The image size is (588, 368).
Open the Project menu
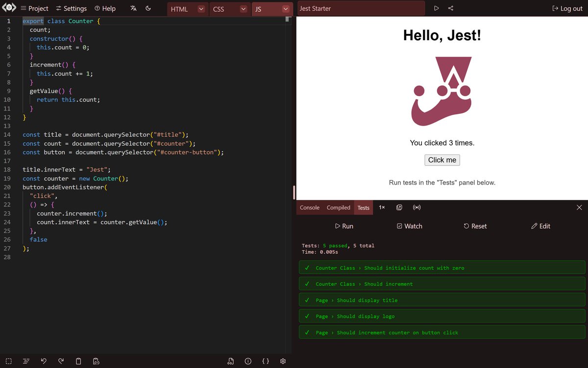point(34,8)
